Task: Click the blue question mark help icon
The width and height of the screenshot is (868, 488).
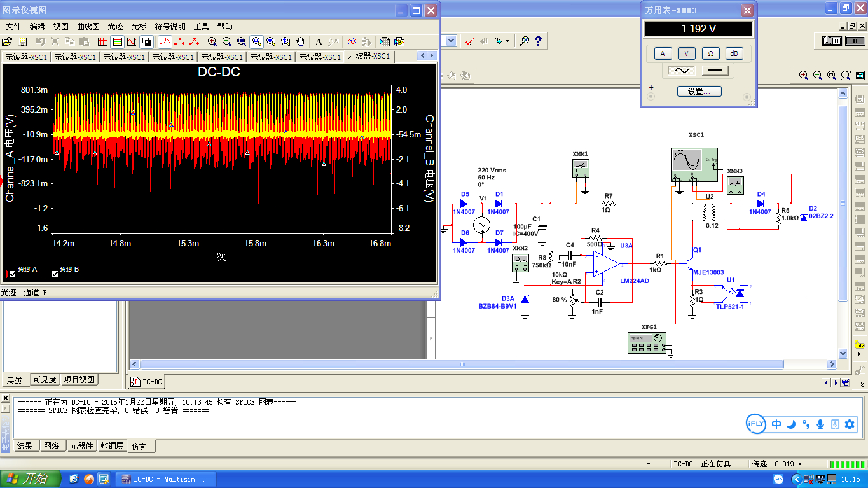Action: [x=539, y=41]
